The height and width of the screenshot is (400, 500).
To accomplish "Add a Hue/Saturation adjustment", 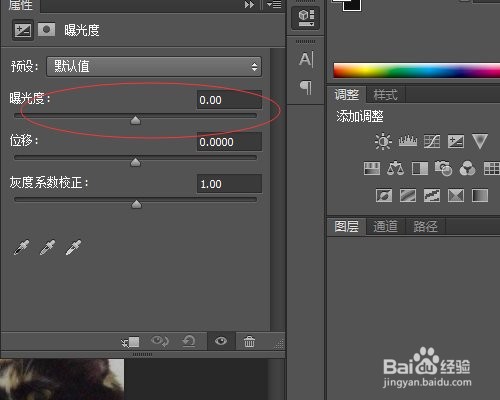I will pos(372,168).
